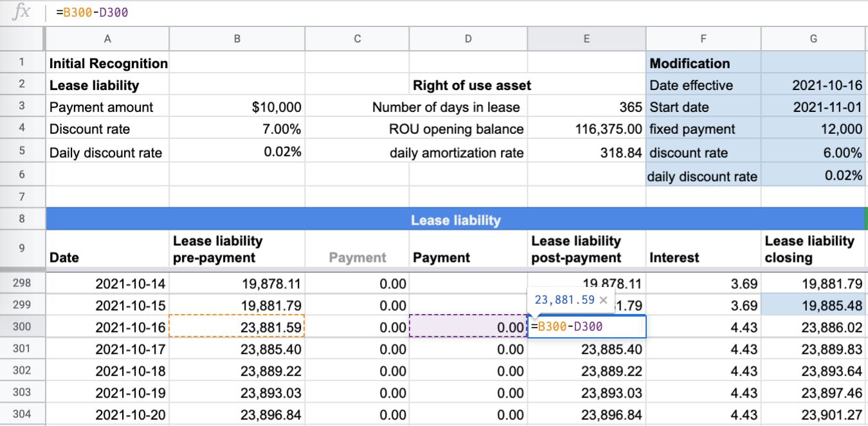
Task: Dismiss the 23,881.59 formula preview popup
Action: coord(602,299)
